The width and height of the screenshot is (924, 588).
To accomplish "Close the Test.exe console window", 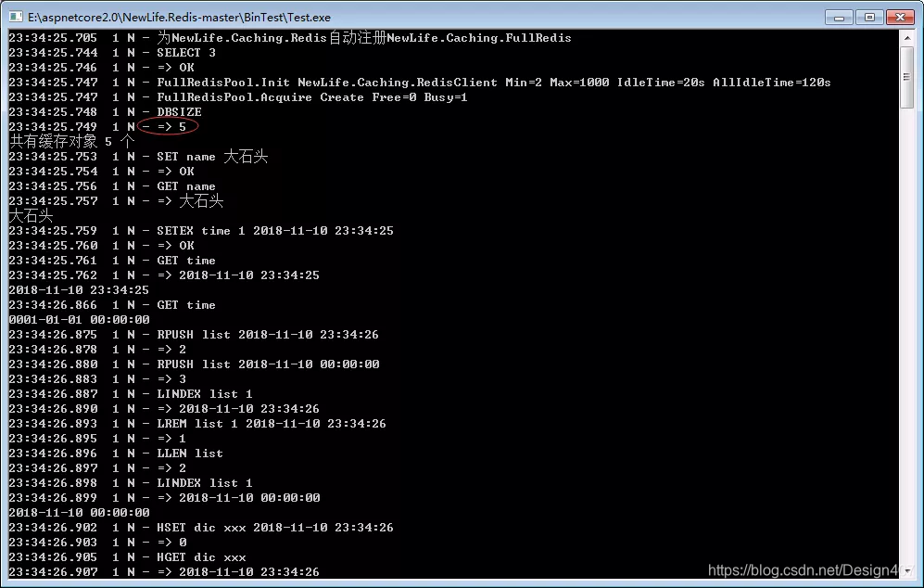I will coord(901,17).
